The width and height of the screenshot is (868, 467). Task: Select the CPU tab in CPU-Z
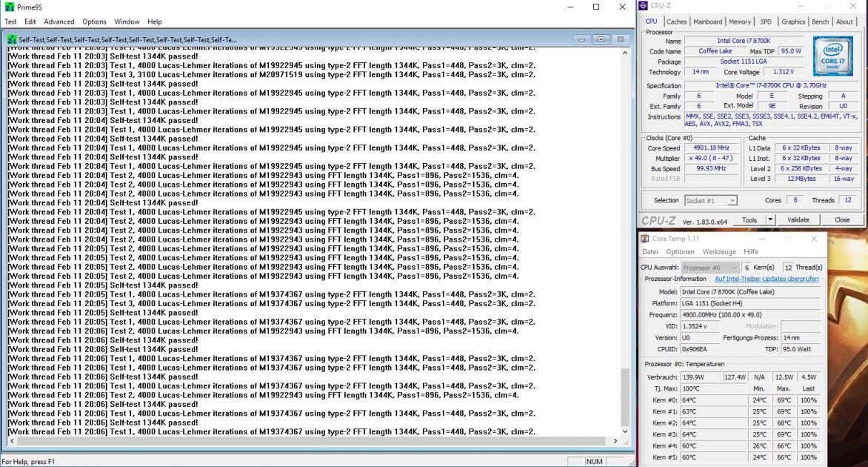652,21
